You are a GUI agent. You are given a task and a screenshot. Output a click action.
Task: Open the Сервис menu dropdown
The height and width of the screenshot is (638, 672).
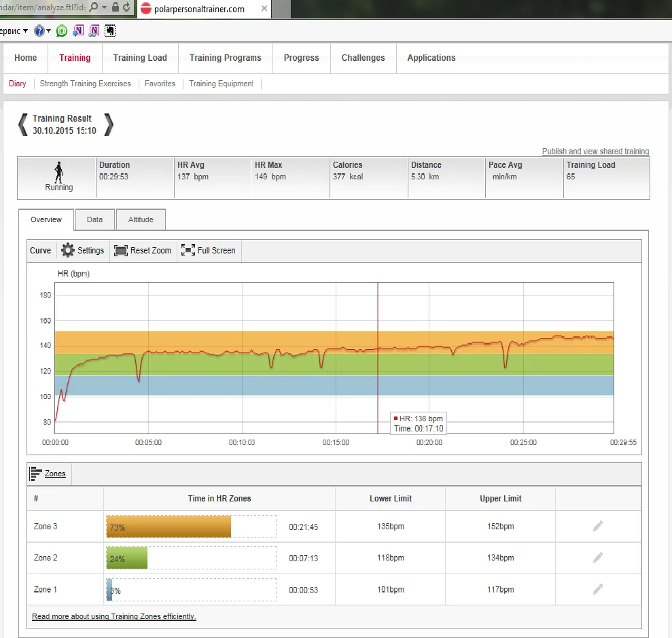(25, 31)
